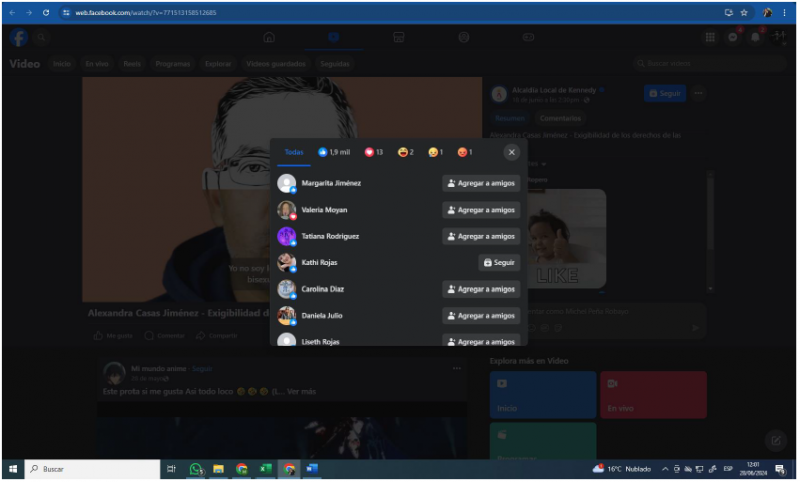Open Valeria Moyan profile picture
The width and height of the screenshot is (800, 482).
(x=287, y=210)
